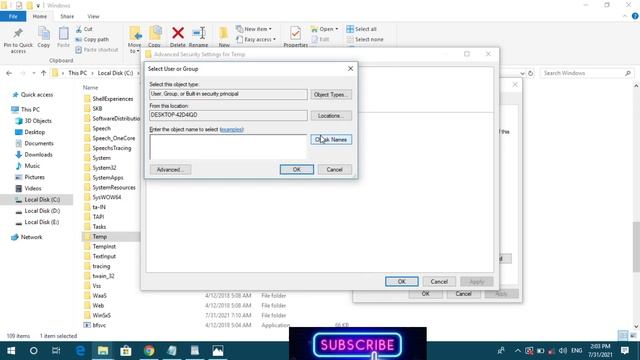Click Select all in ribbon
The width and height of the screenshot is (640, 360).
point(362,29)
